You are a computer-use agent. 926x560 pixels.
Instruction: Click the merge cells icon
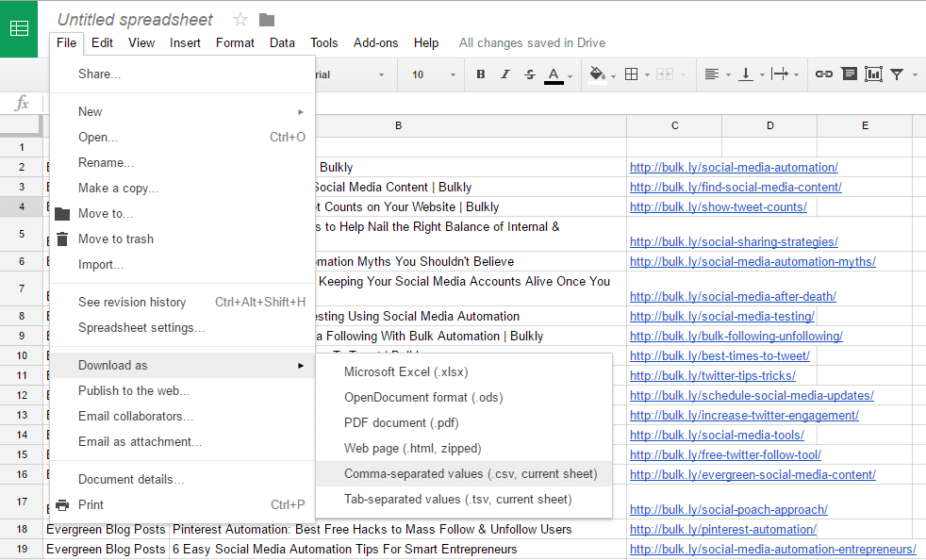click(665, 74)
